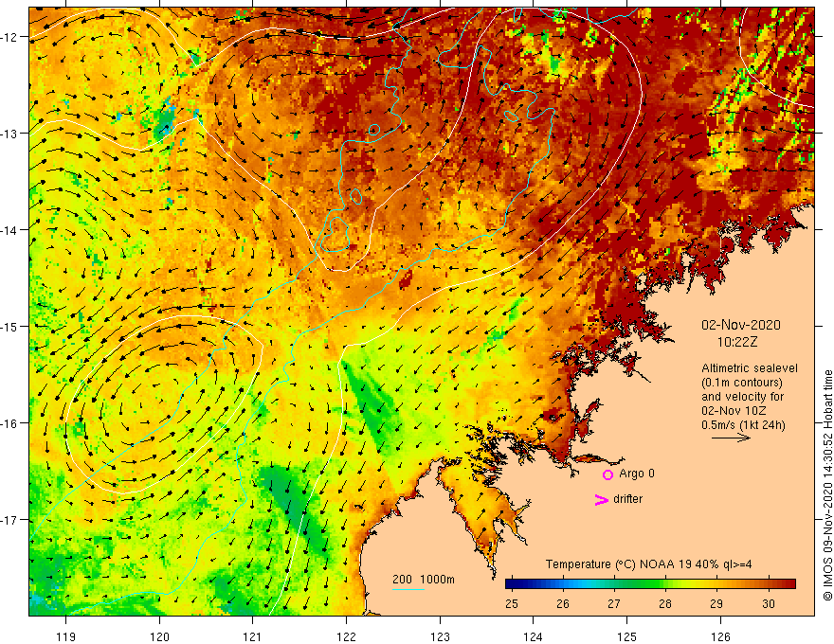Click longitude 119 axis label
Viewport: 834px width, 644px height.
coord(66,636)
